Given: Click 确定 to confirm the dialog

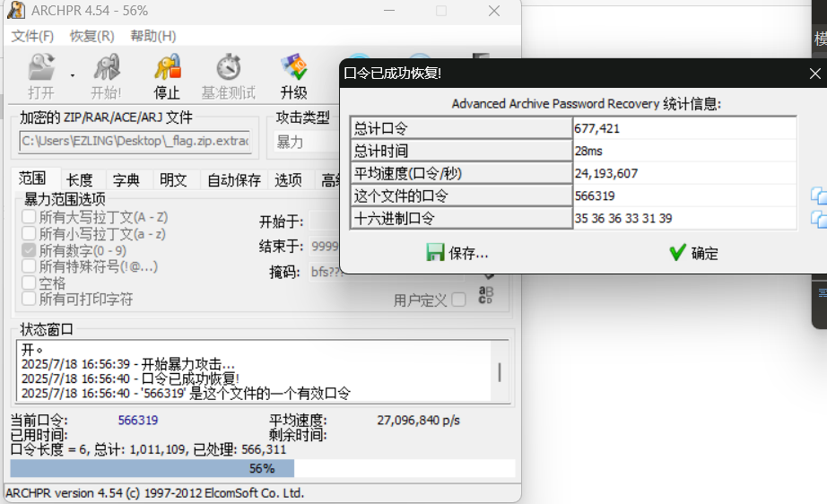Looking at the screenshot, I should tap(693, 253).
